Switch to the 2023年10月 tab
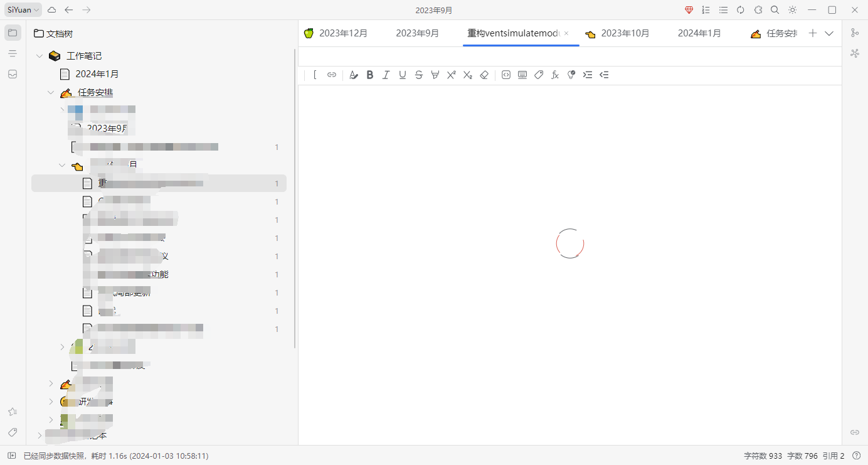Screen dimensions: 868x465 [625, 33]
